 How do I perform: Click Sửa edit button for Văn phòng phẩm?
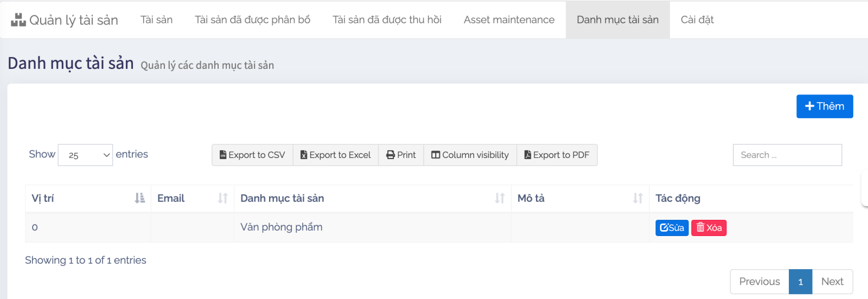coord(672,228)
